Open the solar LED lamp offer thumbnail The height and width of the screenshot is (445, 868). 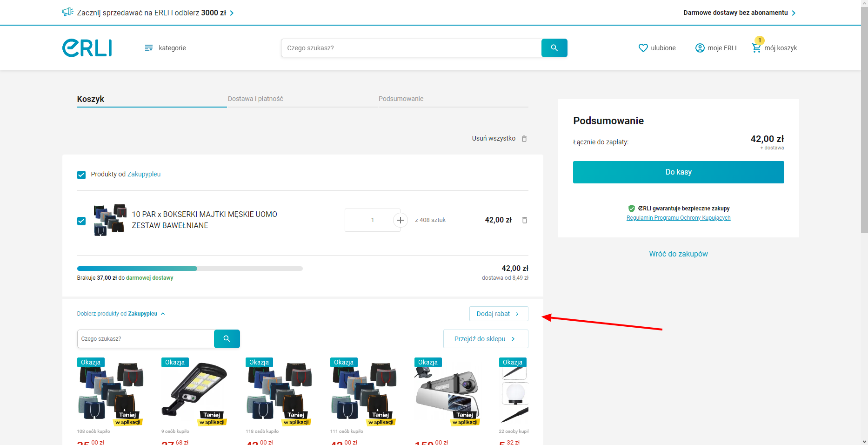point(195,392)
